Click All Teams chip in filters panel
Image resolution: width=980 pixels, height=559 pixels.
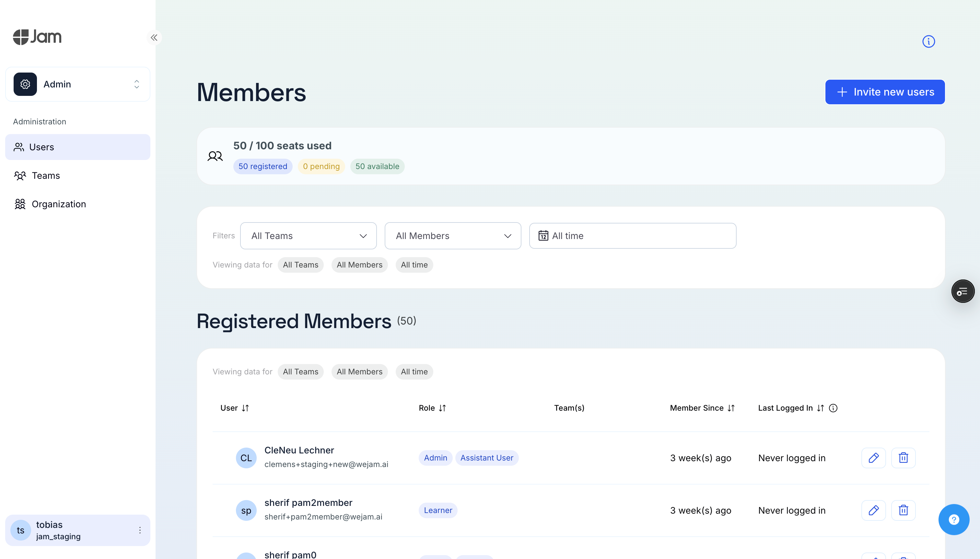[x=300, y=265]
